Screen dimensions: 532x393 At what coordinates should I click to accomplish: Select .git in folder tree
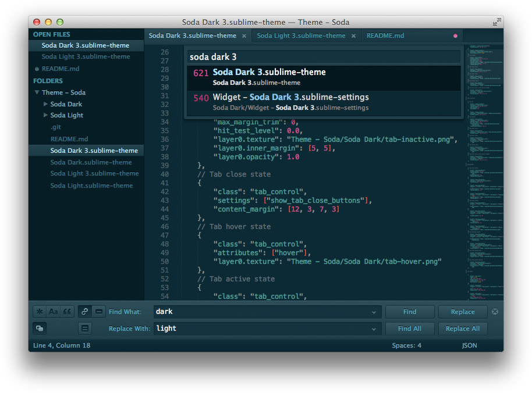tap(56, 127)
